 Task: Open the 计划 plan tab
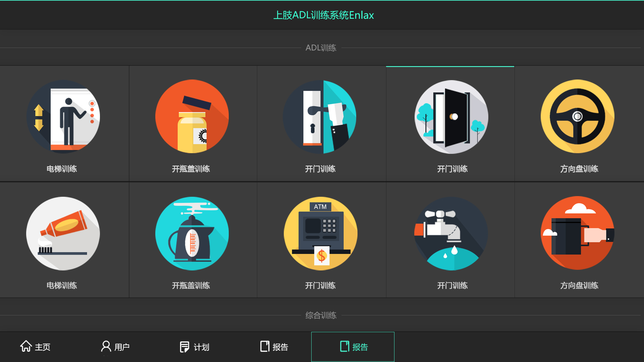pos(195,347)
